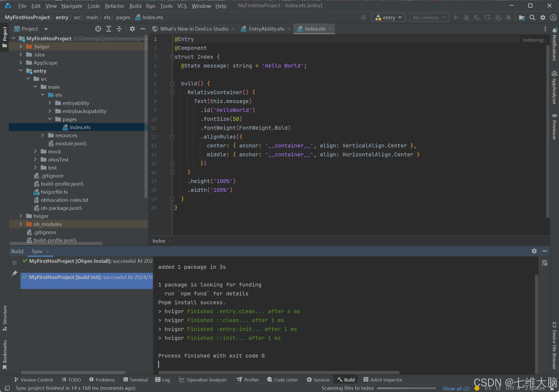Select Index.ets in project tree

coord(78,127)
